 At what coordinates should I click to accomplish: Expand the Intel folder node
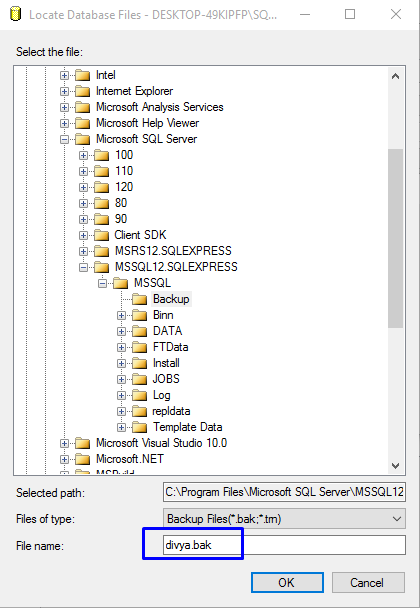point(64,76)
